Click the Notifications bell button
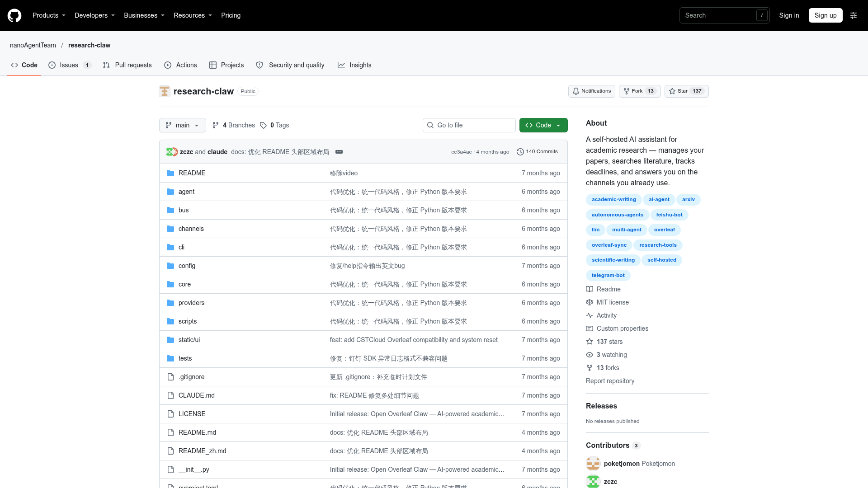The height and width of the screenshot is (488, 868). click(591, 91)
